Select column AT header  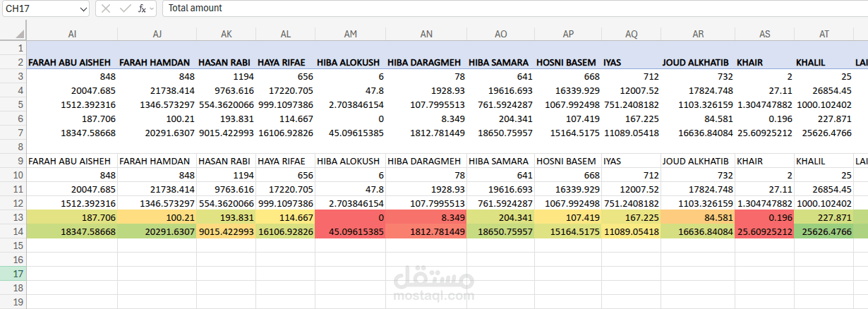(824, 34)
